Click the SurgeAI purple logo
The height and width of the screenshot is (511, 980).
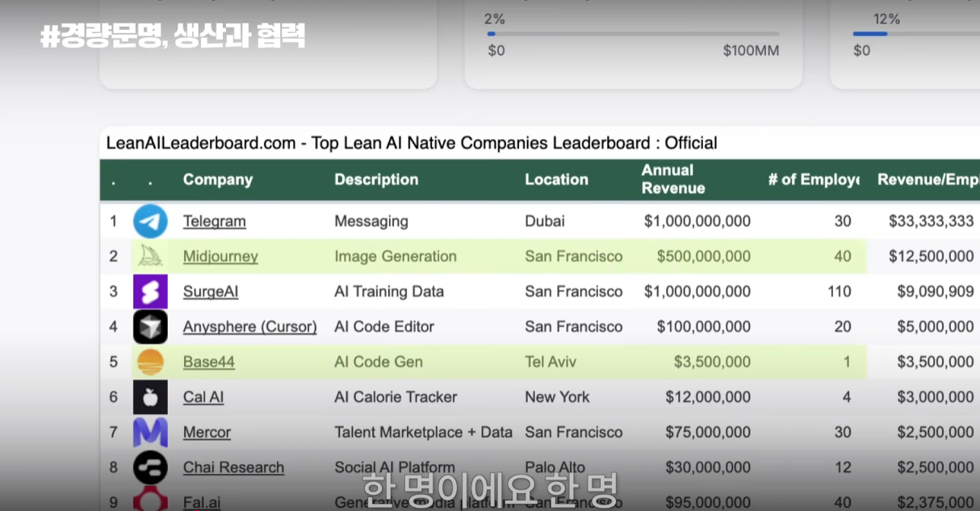click(150, 291)
